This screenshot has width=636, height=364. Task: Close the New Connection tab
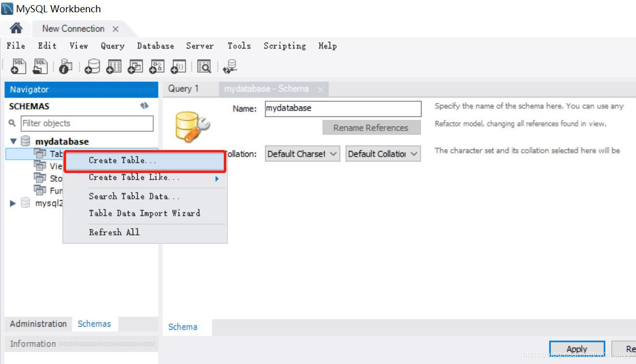[116, 29]
